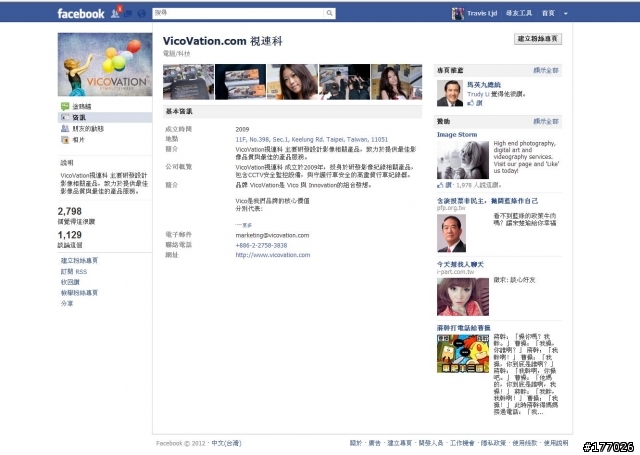This screenshot has height=455, width=640.
Task: Open fifth photo thumbnail of model
Action: pyautogui.click(x=396, y=82)
